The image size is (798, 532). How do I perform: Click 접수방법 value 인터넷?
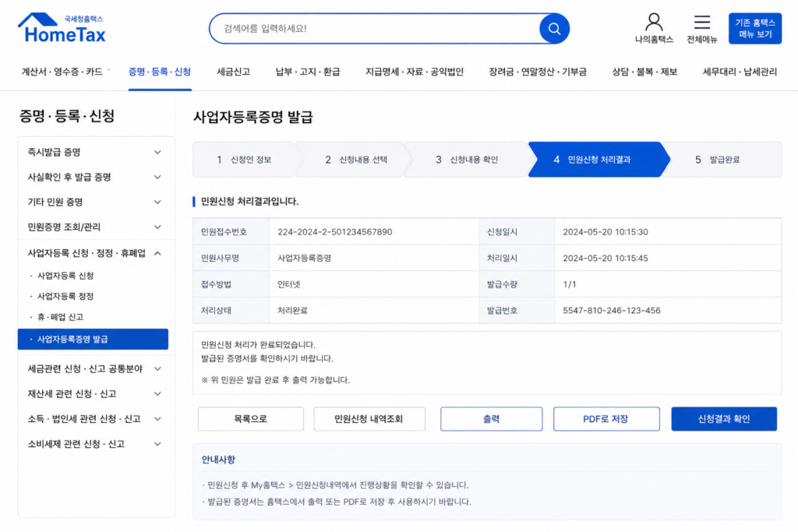(x=288, y=284)
